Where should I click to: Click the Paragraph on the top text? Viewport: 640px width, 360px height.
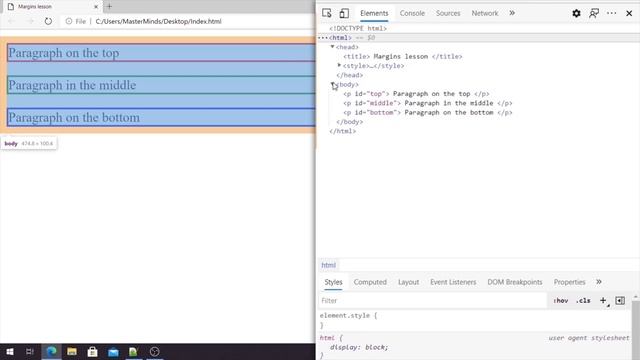(64, 53)
